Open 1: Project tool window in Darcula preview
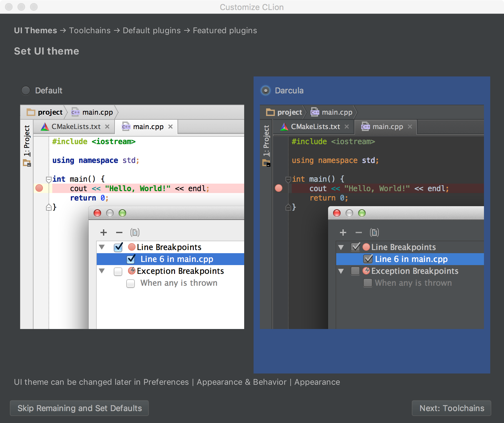 266,140
